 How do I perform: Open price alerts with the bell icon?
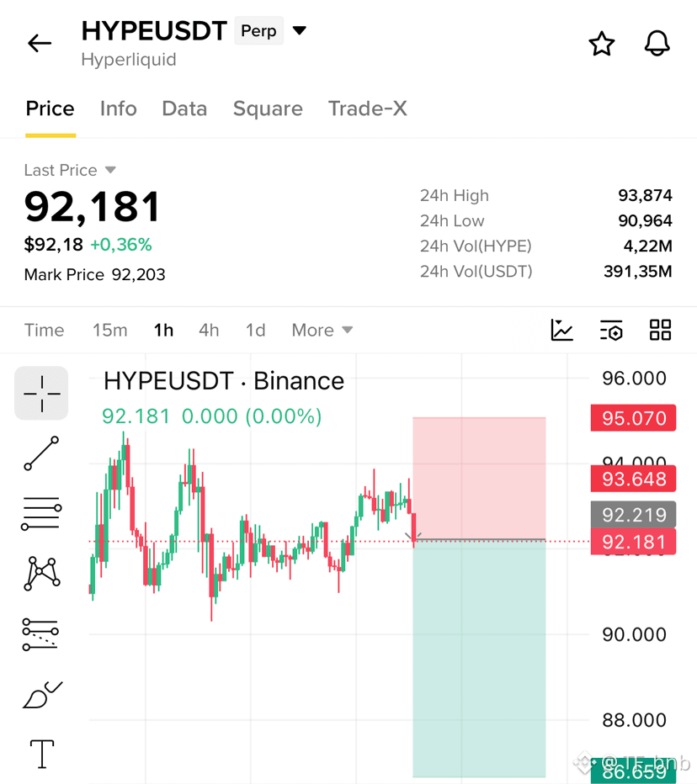click(x=657, y=44)
